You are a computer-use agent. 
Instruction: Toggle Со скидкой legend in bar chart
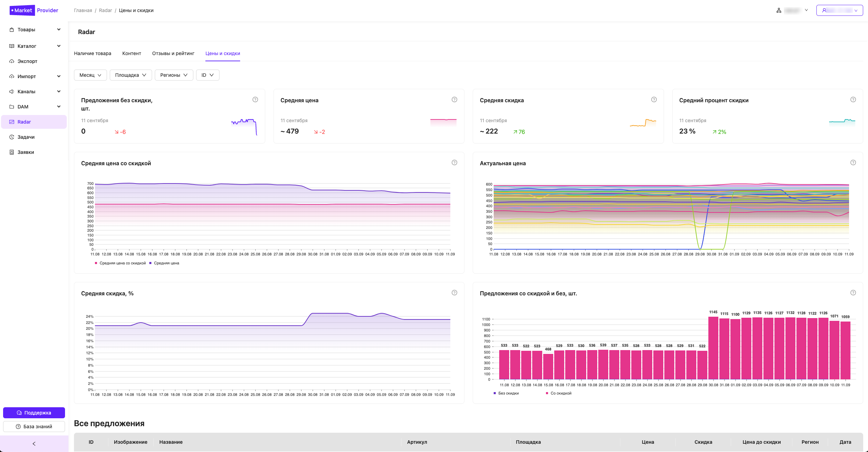[560, 393]
